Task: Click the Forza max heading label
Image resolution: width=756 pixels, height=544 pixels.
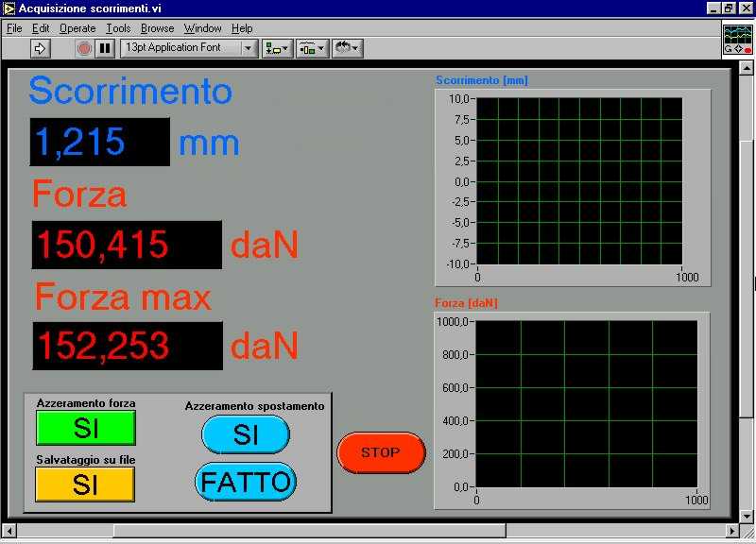Action: pos(123,297)
